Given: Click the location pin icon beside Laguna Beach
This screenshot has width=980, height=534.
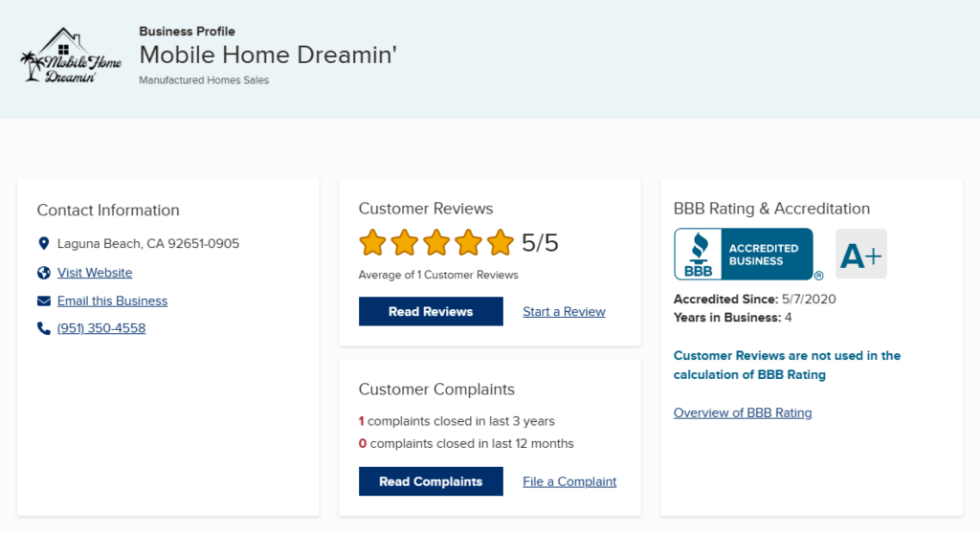Looking at the screenshot, I should [44, 243].
